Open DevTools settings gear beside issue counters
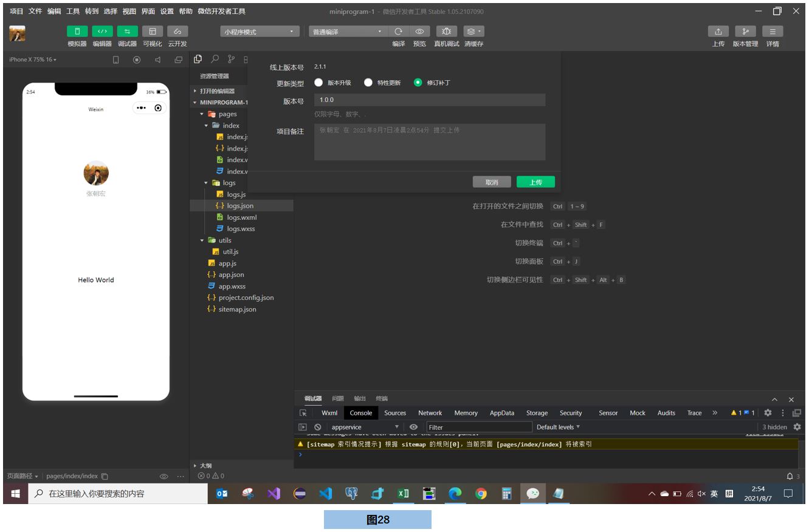The height and width of the screenshot is (532, 809). point(768,413)
